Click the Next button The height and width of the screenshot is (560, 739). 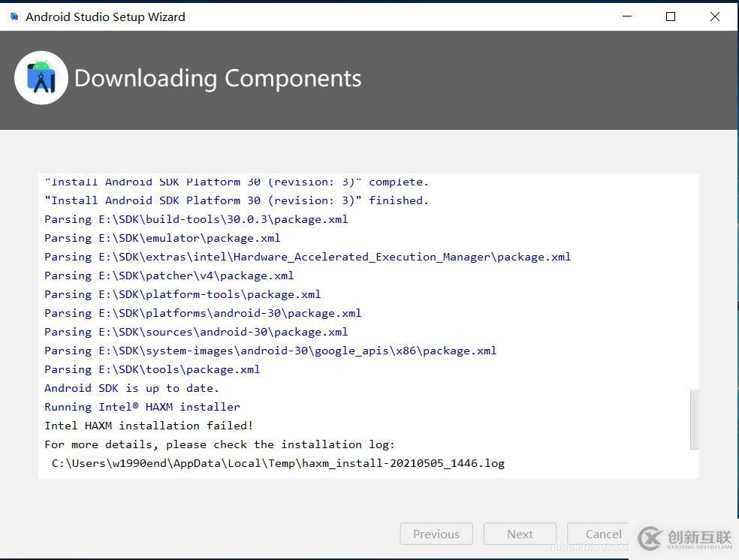[520, 534]
